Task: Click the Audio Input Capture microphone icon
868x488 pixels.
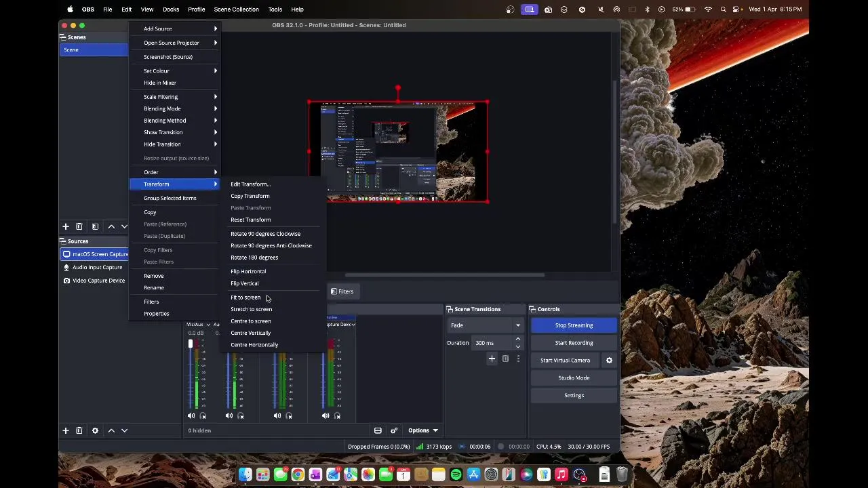Action: tap(66, 267)
